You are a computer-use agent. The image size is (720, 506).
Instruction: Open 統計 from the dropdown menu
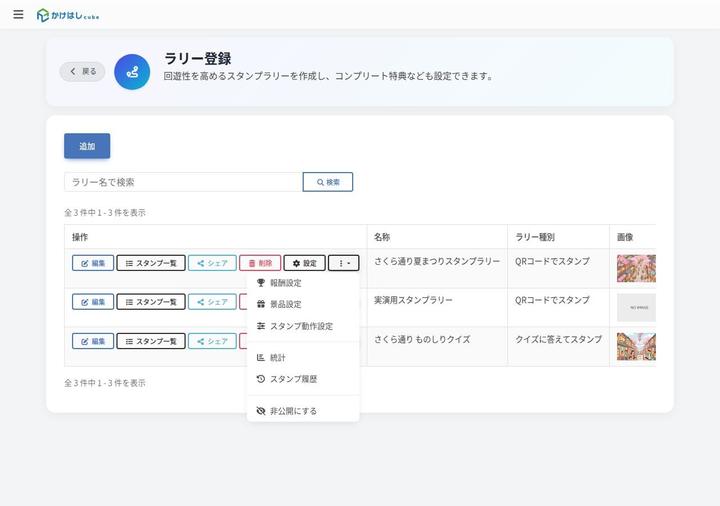click(303, 357)
